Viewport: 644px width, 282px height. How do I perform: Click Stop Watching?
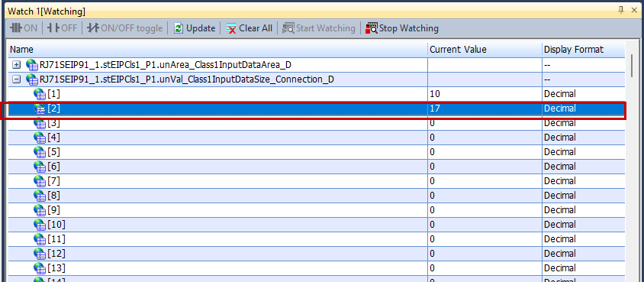(x=402, y=28)
